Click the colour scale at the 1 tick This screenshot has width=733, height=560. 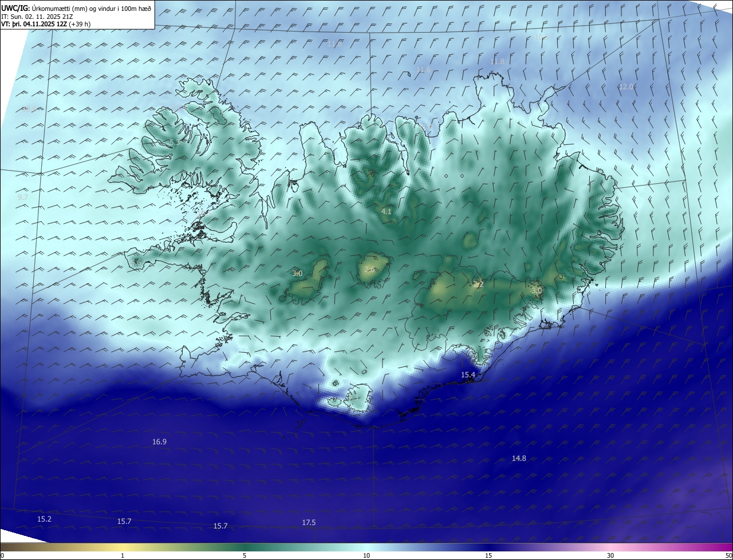click(123, 555)
